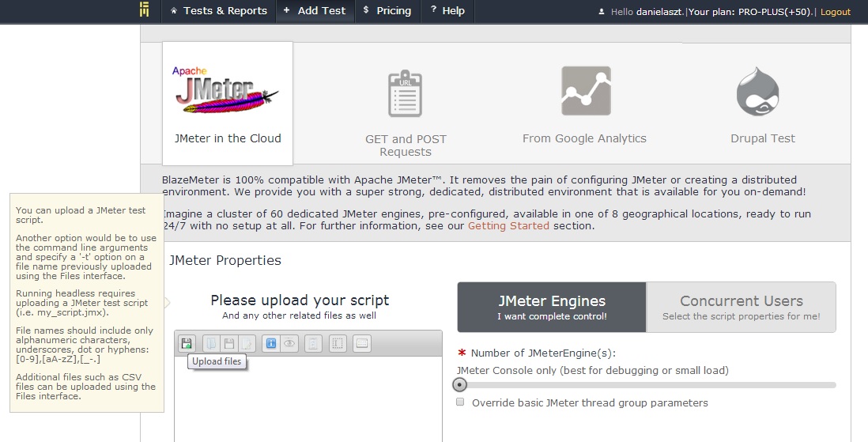
Task: Enable Override basic JMeter thread group parameters
Action: point(460,402)
